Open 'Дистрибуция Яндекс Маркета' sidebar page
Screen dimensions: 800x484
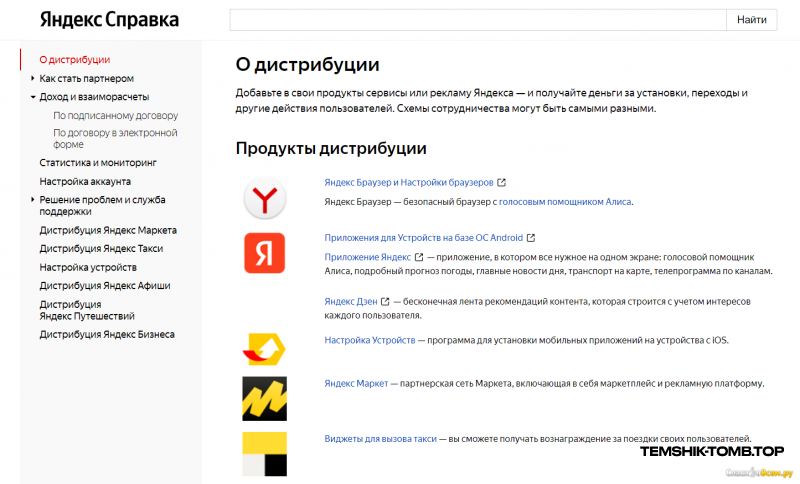tap(108, 231)
